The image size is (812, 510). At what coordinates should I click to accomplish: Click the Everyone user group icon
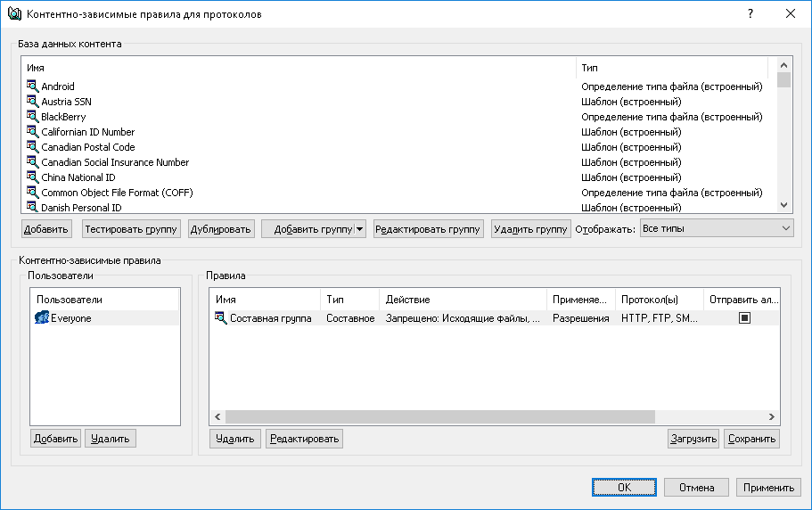pos(41,318)
